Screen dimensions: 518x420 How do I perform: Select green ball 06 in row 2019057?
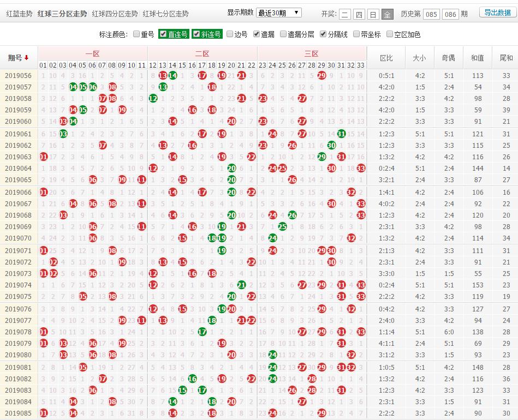coord(92,87)
